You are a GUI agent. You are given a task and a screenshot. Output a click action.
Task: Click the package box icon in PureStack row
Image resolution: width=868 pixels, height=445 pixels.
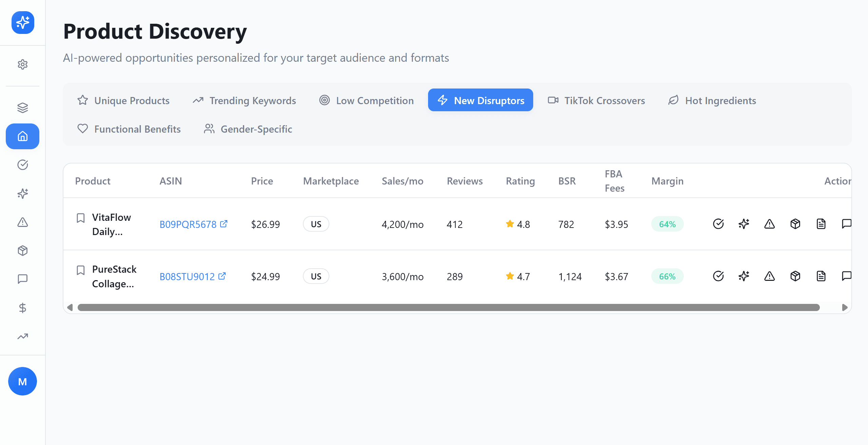click(795, 276)
